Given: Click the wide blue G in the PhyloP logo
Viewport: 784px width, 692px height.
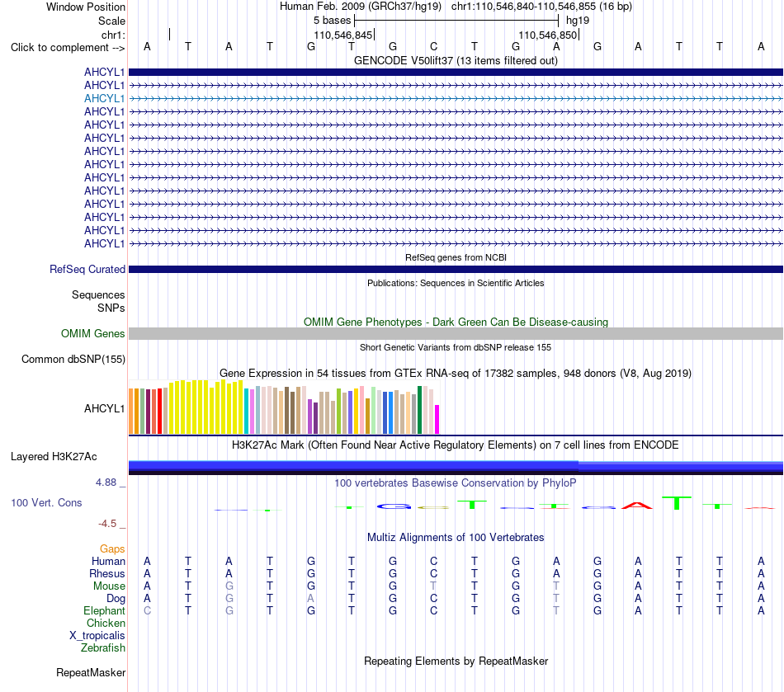Looking at the screenshot, I should tap(394, 506).
